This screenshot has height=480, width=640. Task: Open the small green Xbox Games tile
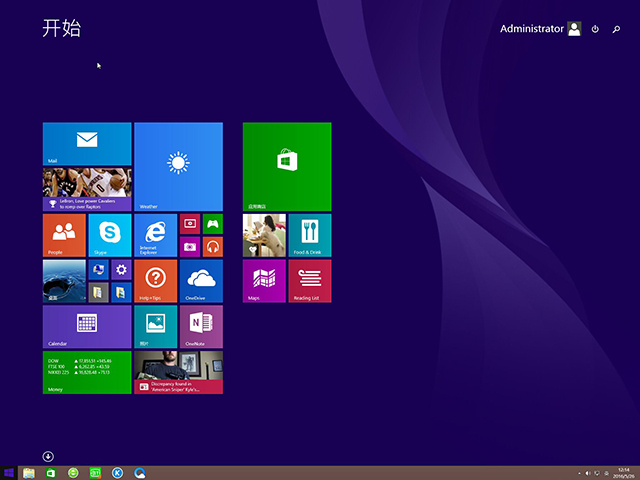coord(213,224)
